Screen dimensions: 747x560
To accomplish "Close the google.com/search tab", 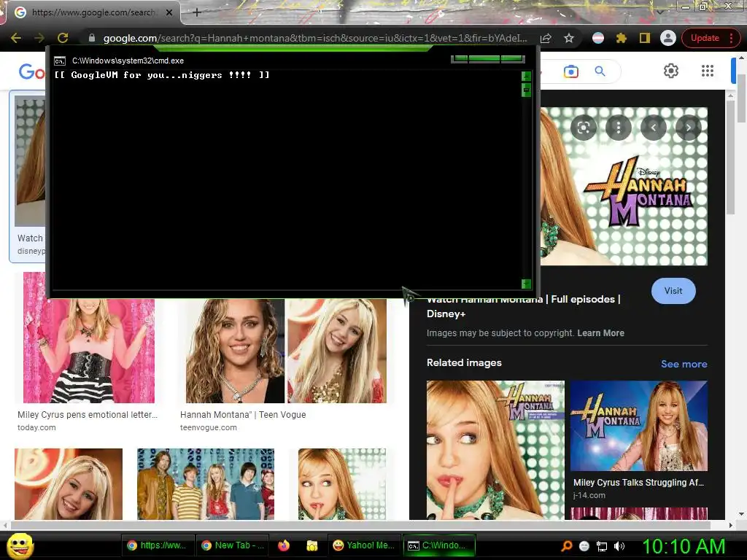I will pos(169,12).
